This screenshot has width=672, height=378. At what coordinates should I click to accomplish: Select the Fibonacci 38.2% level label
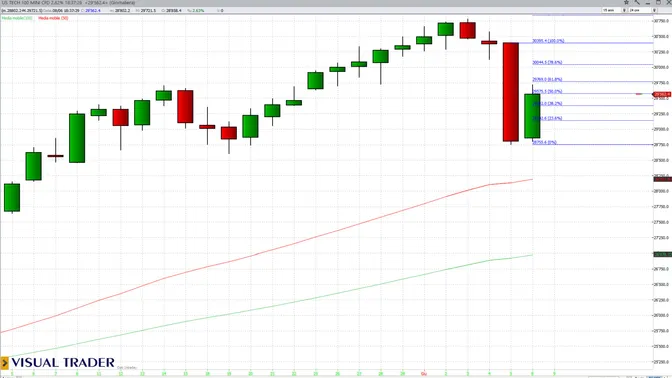tap(547, 103)
